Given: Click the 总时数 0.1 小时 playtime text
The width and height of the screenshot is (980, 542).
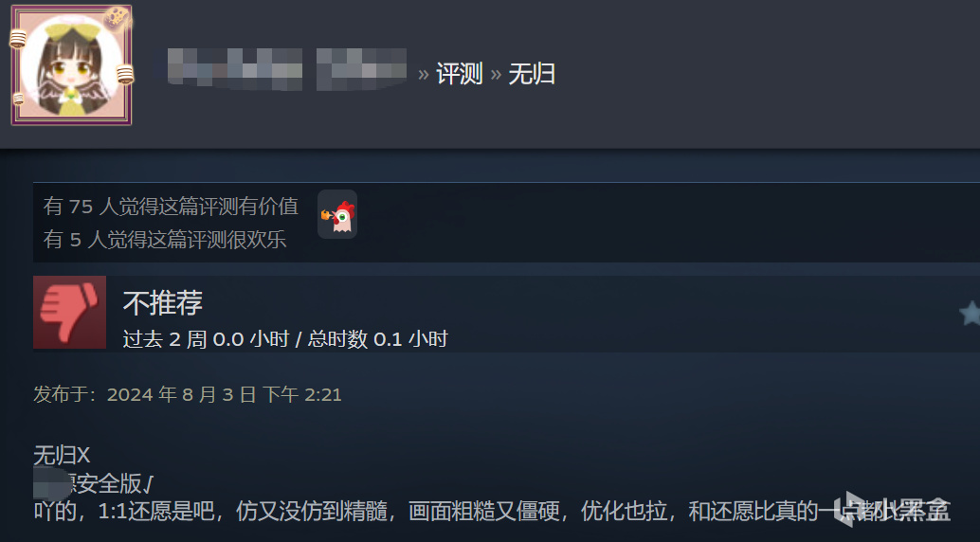Looking at the screenshot, I should click(x=377, y=339).
